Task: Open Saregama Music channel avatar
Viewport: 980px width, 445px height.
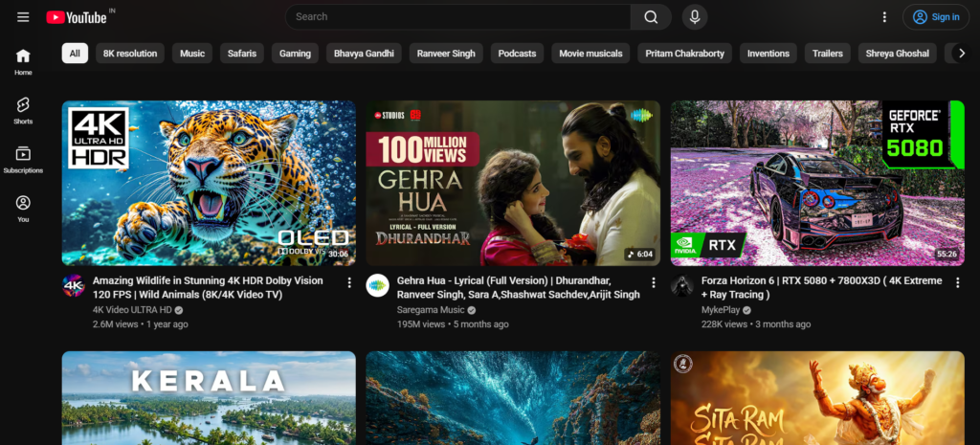Action: tap(377, 285)
